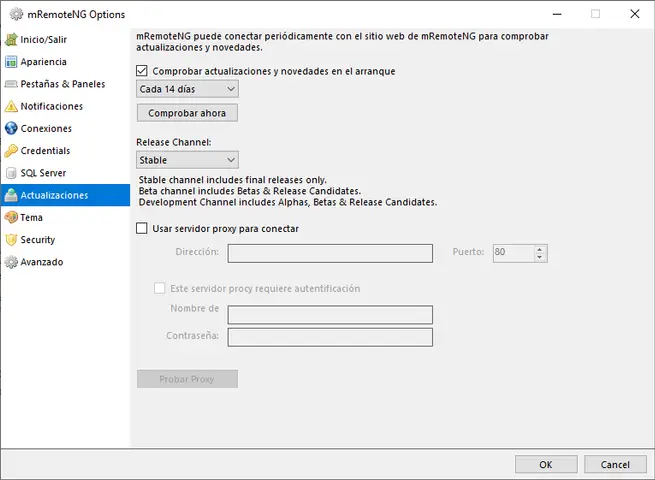Screen dimensions: 655x480
Task: Decrease the Puerto value with down arrow
Action: (540, 257)
